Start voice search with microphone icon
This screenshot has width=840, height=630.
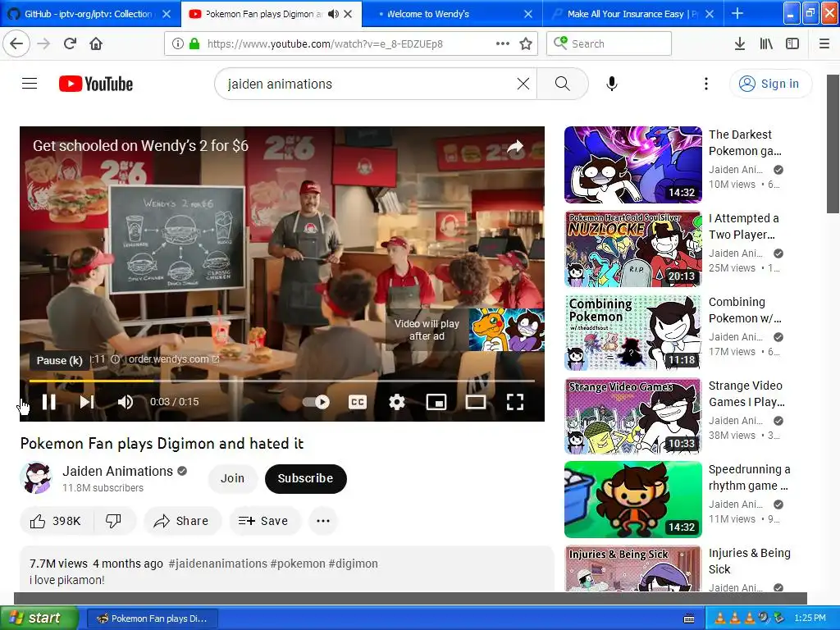612,84
